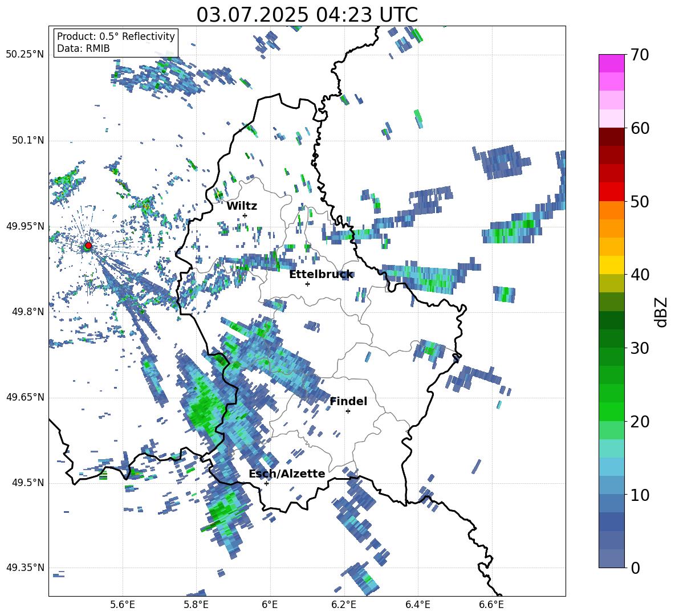The height and width of the screenshot is (616, 675).
Task: Click the Ettelbruck city label
Action: pyautogui.click(x=321, y=275)
